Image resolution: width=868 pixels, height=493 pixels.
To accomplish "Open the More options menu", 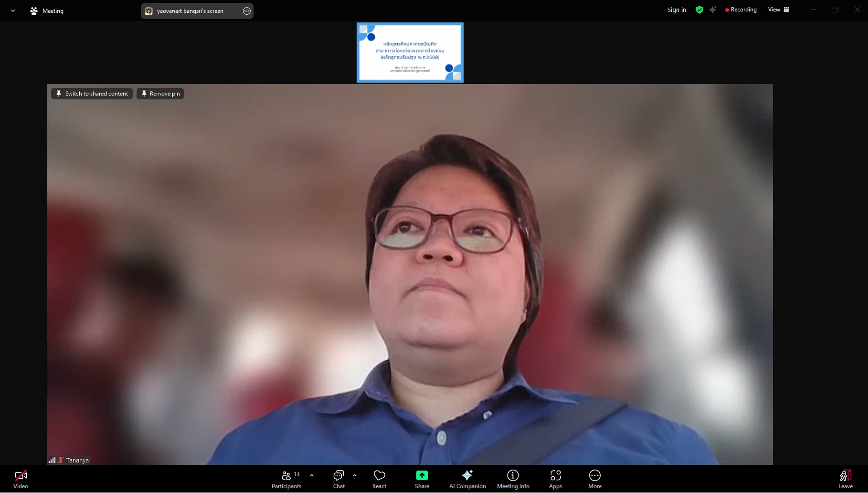I will [x=594, y=479].
